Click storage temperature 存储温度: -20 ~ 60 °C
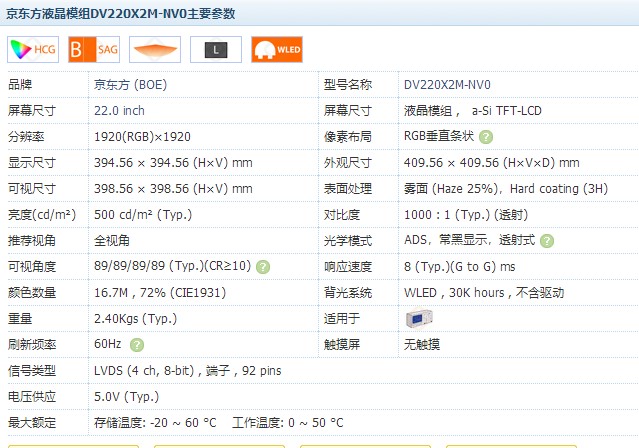Viewport: 639px width, 448px height. point(155,423)
